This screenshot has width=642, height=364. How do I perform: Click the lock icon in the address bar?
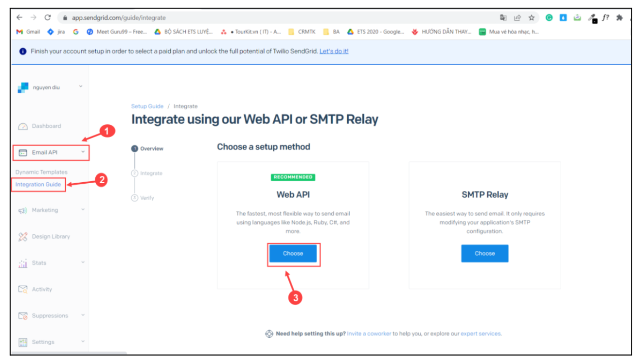pos(65,18)
